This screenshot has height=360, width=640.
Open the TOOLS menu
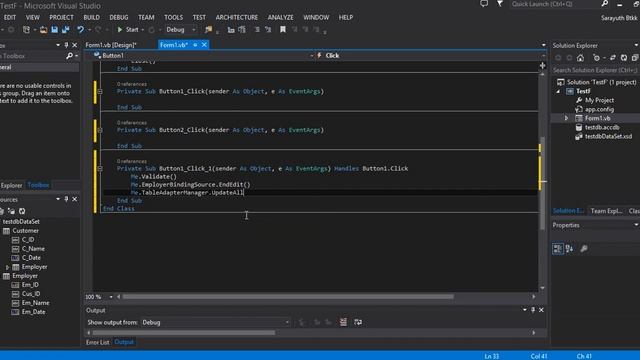coord(173,18)
